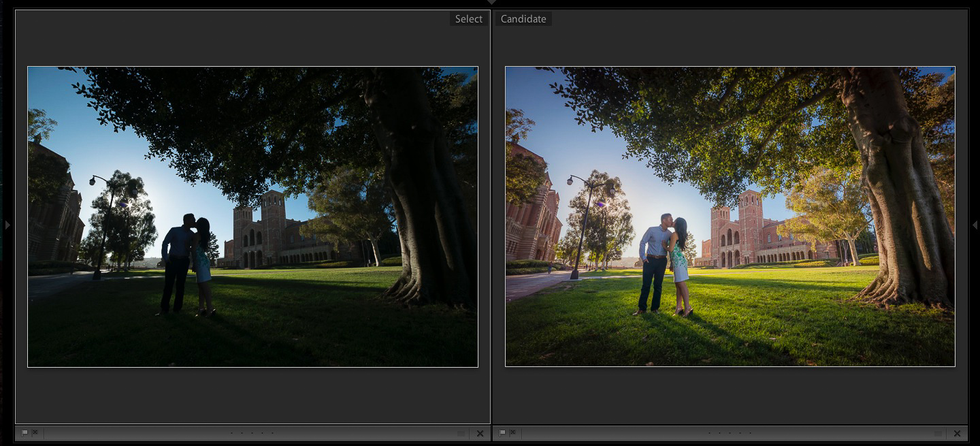Expand the top panel with the arrow

click(x=490, y=3)
